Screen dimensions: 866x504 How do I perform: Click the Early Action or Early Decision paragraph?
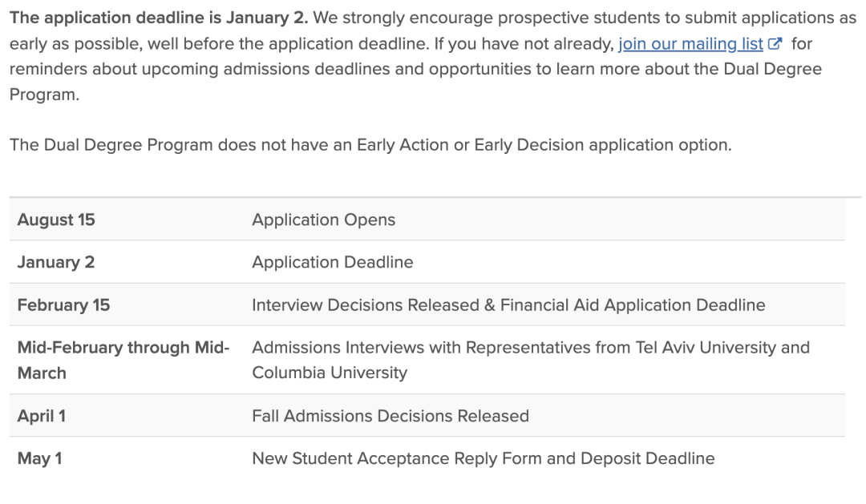tap(370, 145)
